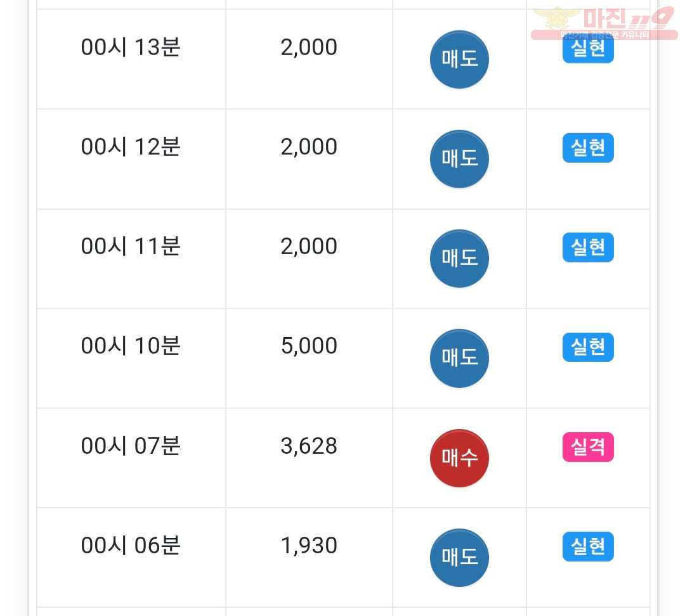Click the 마진 watermark logo at top right
The height and width of the screenshot is (616, 685).
[x=604, y=23]
